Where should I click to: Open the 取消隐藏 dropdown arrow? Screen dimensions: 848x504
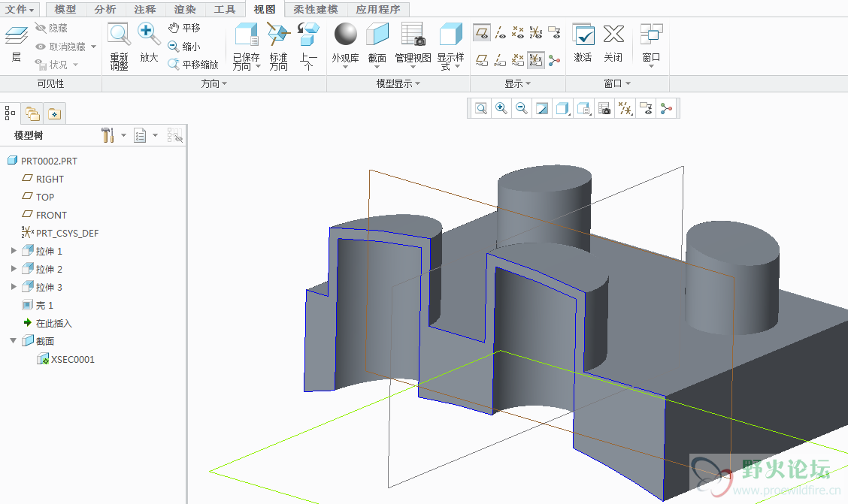[93, 47]
